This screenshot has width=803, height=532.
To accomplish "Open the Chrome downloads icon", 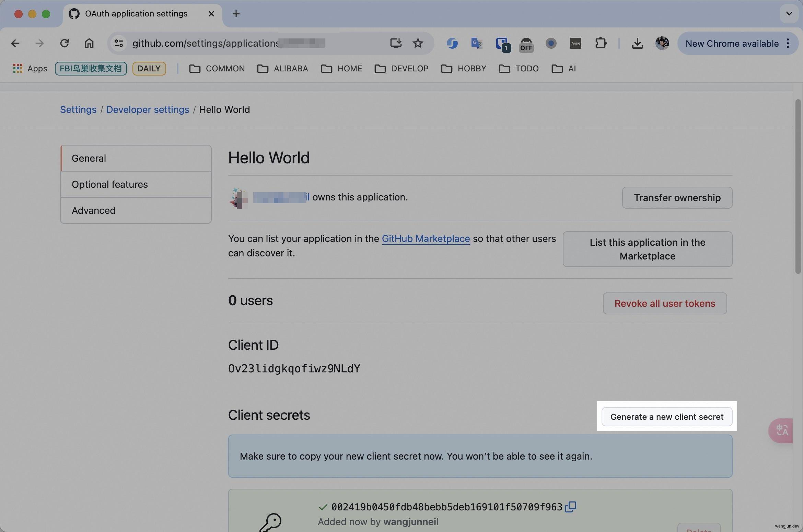I will (637, 43).
